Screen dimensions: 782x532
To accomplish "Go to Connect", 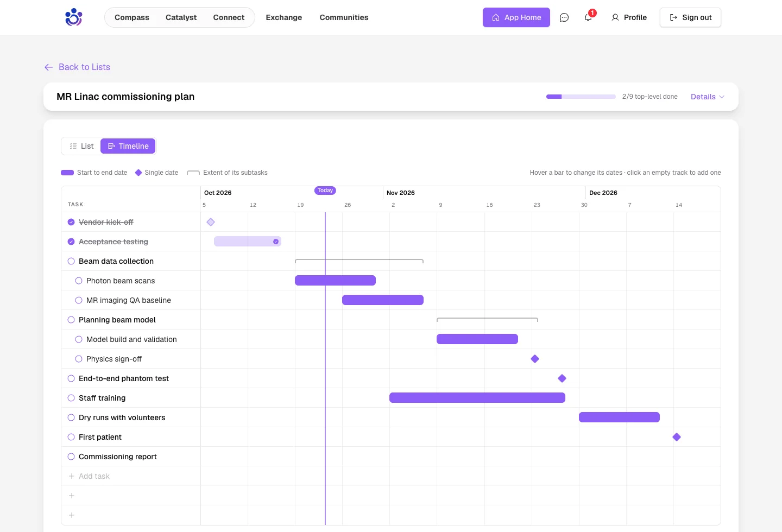I will (229, 17).
